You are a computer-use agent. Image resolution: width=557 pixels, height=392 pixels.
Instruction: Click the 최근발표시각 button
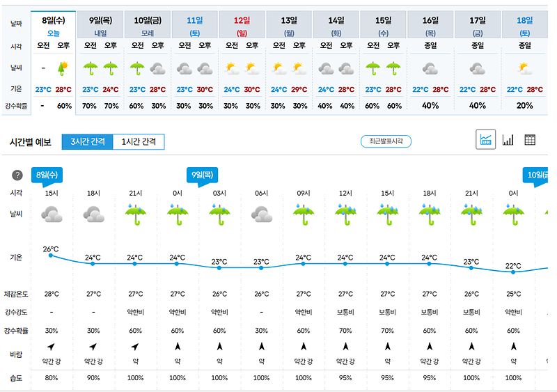[x=386, y=141]
